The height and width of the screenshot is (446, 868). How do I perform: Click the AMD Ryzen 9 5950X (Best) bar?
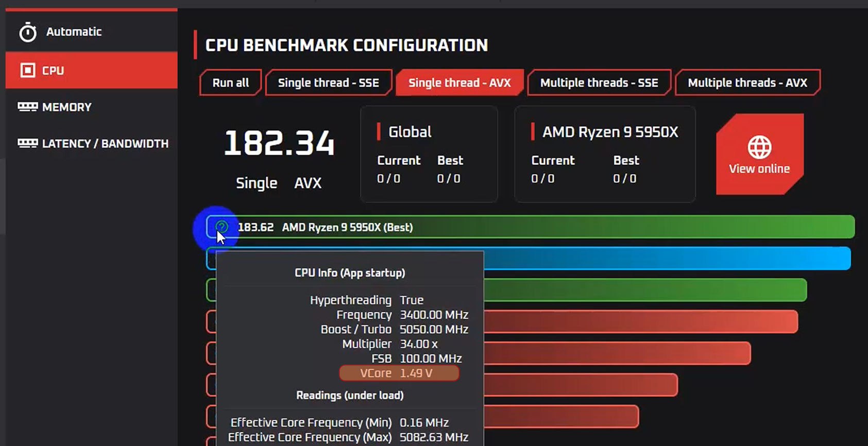pos(567,227)
